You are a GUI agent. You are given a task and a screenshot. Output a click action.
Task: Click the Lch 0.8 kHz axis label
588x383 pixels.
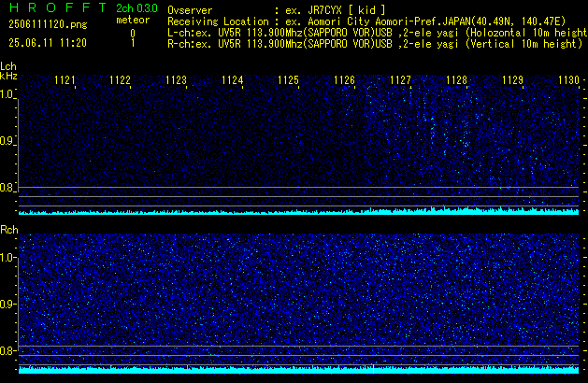click(x=7, y=188)
